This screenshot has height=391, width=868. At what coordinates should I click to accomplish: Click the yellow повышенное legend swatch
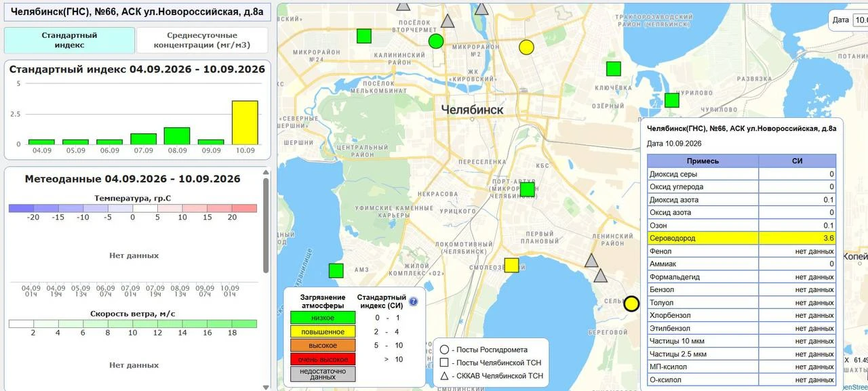pyautogui.click(x=323, y=331)
